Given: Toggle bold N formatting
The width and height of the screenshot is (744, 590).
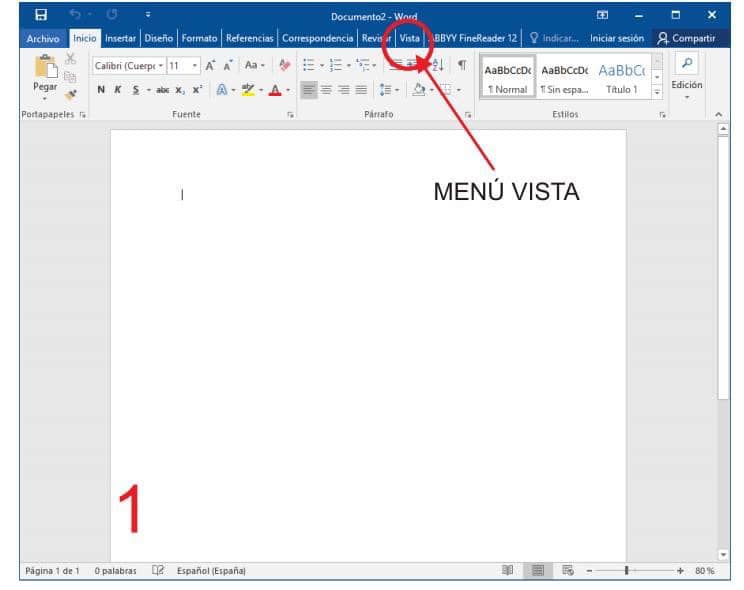Looking at the screenshot, I should (101, 89).
